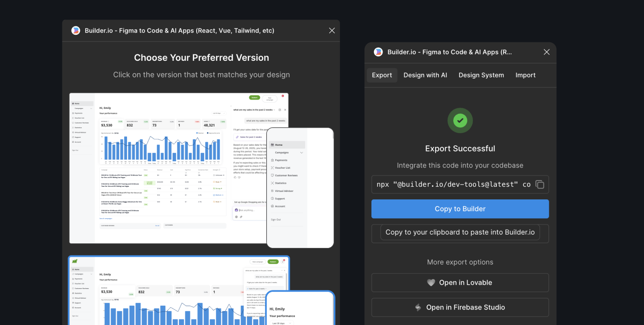Image resolution: width=644 pixels, height=325 pixels.
Task: Click the Open in Lovable button
Action: pyautogui.click(x=460, y=283)
